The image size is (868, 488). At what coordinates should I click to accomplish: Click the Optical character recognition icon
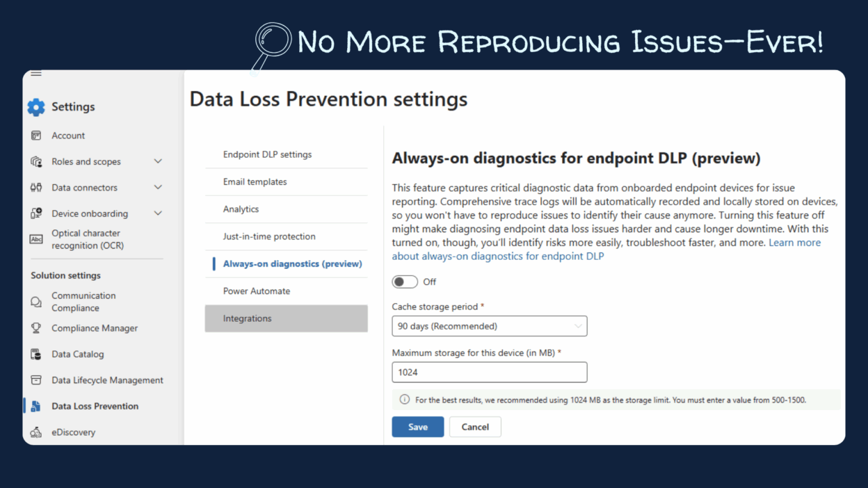point(36,239)
